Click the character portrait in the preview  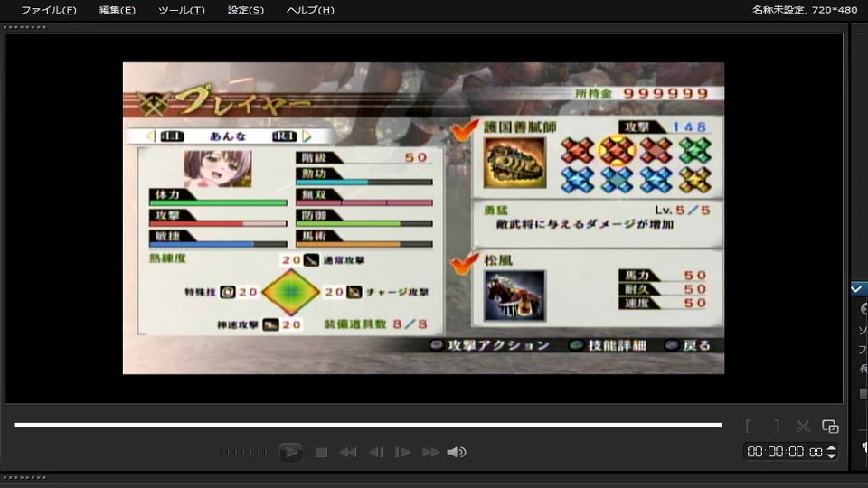tap(218, 169)
